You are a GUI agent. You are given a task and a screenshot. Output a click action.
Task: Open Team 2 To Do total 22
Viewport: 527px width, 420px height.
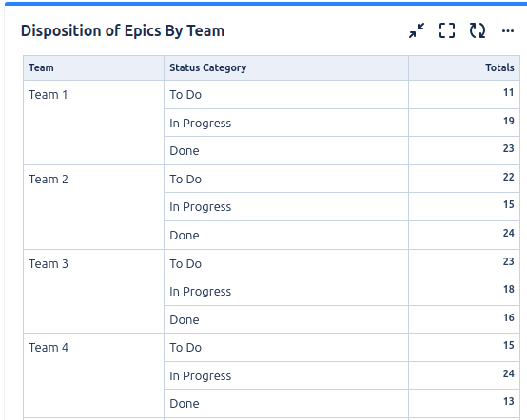pos(509,177)
